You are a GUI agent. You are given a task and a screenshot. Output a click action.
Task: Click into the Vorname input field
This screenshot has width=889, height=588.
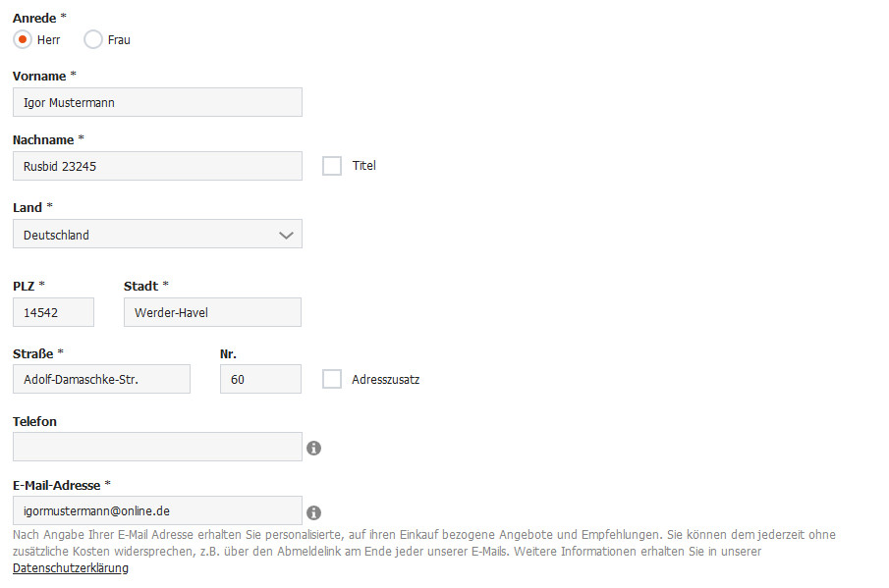(157, 102)
